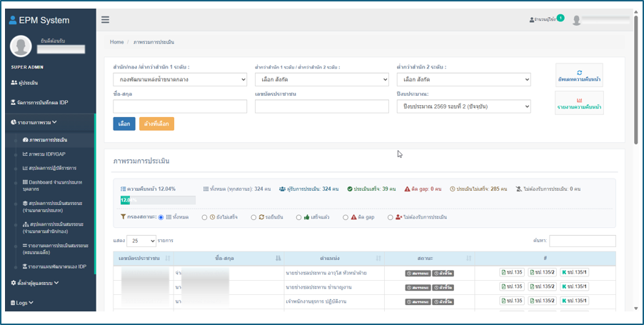Focus the ชื่อ-สกุล input field
Screen dimensions: 644x325
tap(180, 106)
